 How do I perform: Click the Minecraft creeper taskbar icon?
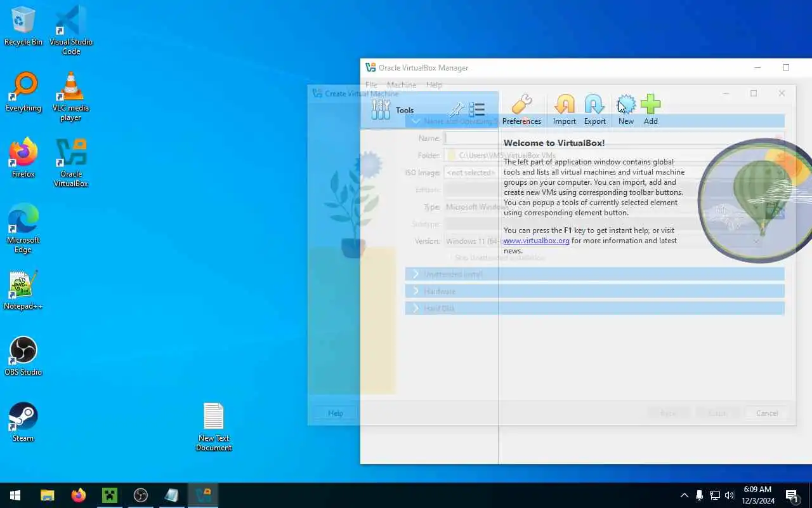tap(110, 495)
